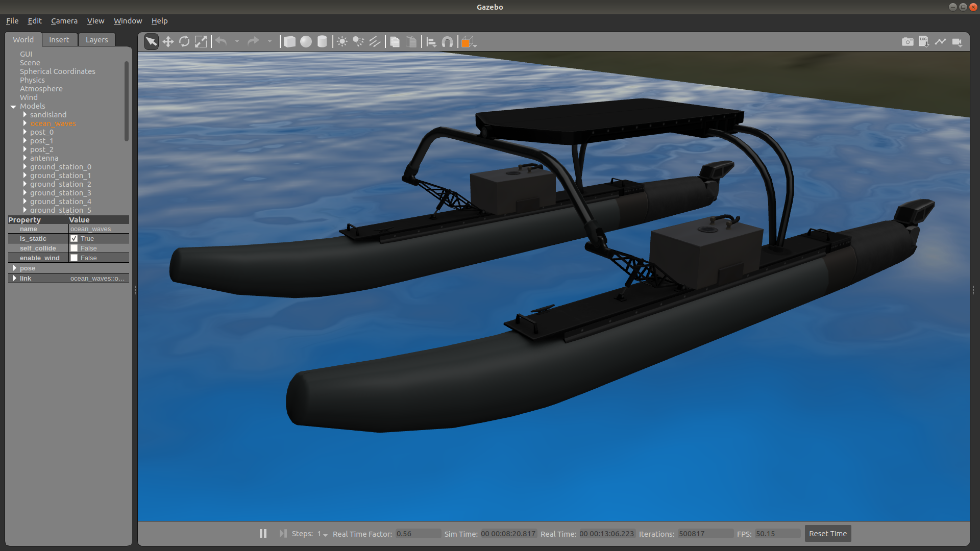Screen dimensions: 980x551
Task: Expand the link property
Action: 14,278
